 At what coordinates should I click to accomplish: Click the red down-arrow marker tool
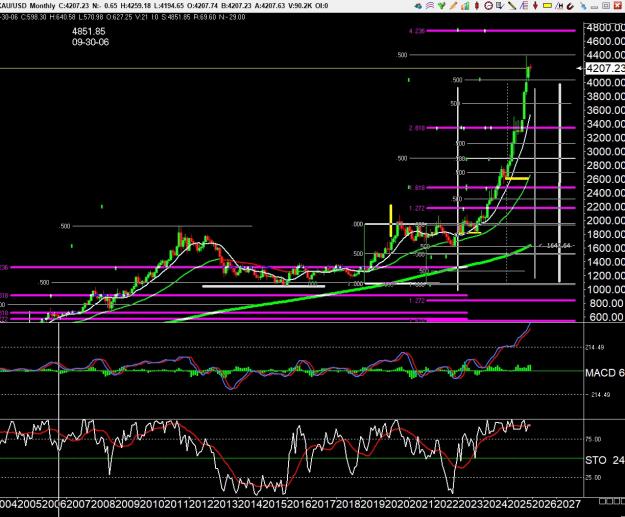pos(535,6)
